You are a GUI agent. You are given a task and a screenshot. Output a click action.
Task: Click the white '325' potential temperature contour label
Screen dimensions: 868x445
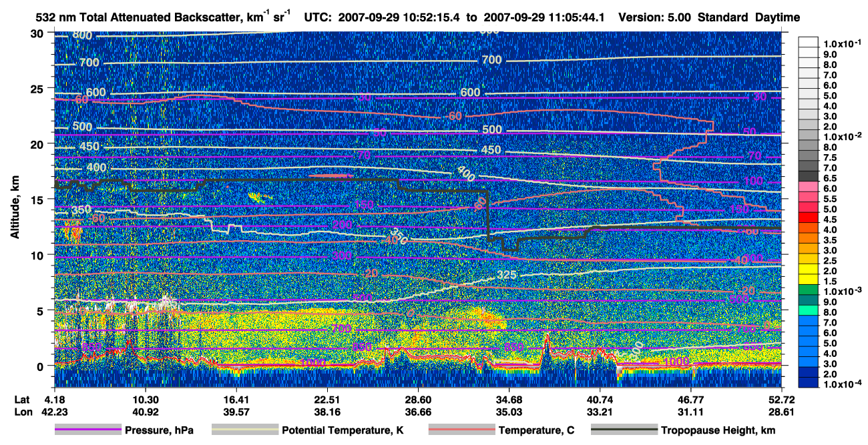pyautogui.click(x=507, y=276)
